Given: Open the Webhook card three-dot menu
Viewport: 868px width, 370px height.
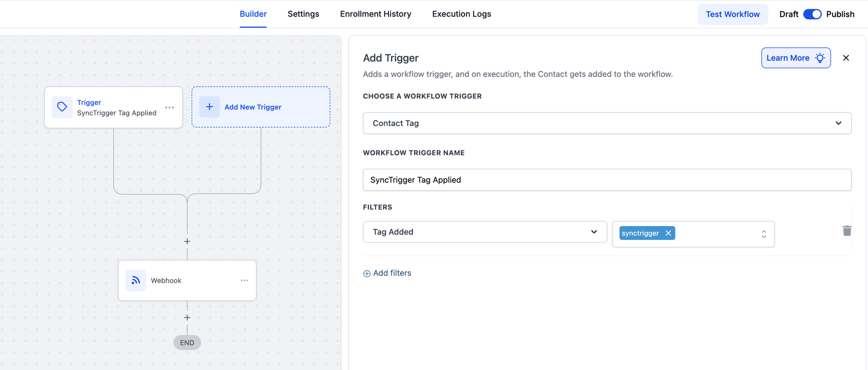Looking at the screenshot, I should (244, 280).
